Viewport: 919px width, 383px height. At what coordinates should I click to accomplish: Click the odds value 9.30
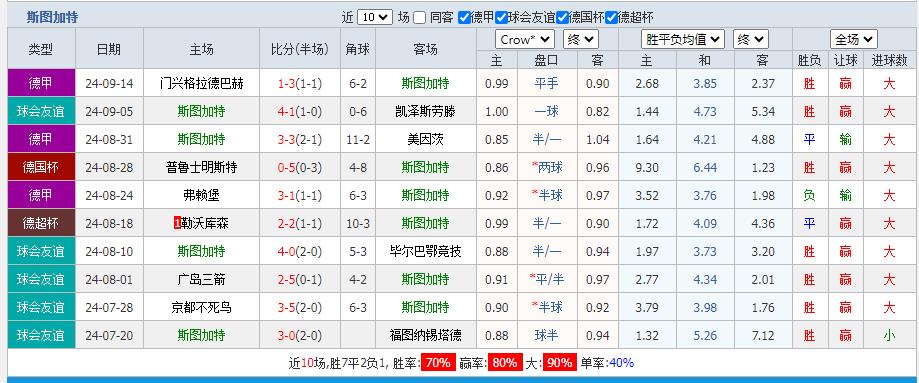point(647,168)
